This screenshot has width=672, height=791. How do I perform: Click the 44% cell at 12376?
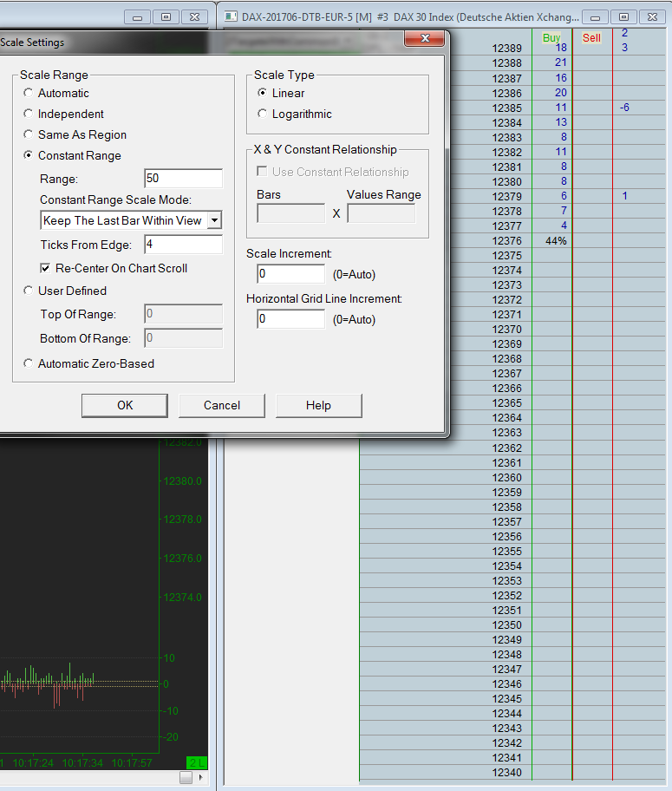click(x=556, y=240)
